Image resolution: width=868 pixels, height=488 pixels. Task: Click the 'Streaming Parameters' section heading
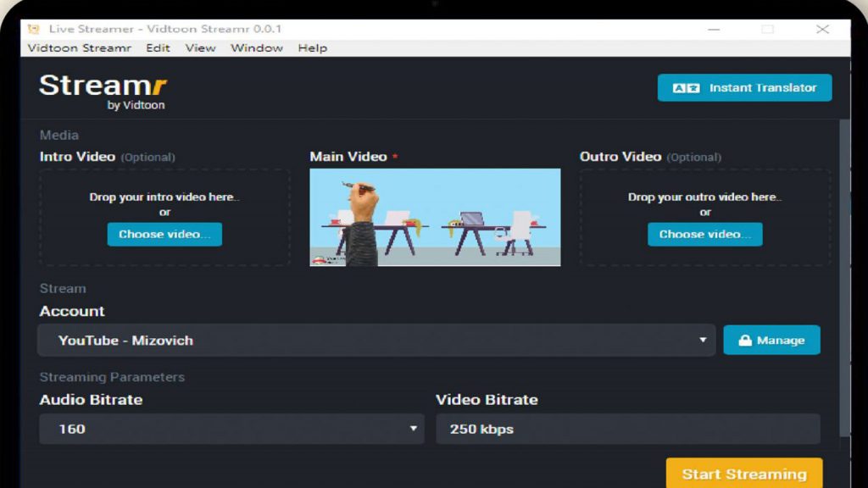tap(112, 377)
